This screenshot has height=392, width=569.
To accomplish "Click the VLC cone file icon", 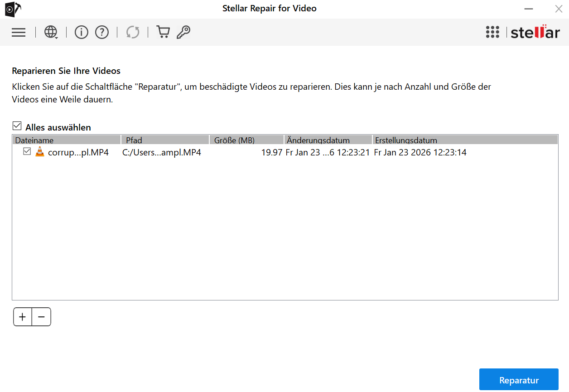I will pyautogui.click(x=40, y=152).
